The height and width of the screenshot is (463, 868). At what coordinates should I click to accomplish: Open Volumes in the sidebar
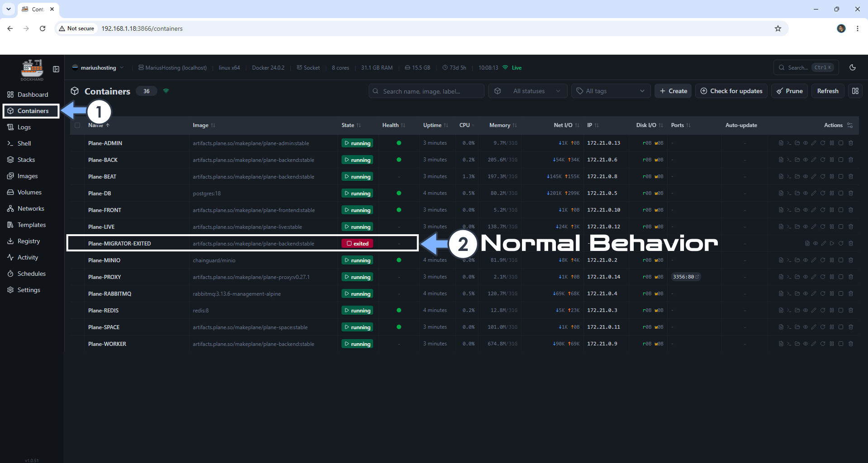(32, 192)
